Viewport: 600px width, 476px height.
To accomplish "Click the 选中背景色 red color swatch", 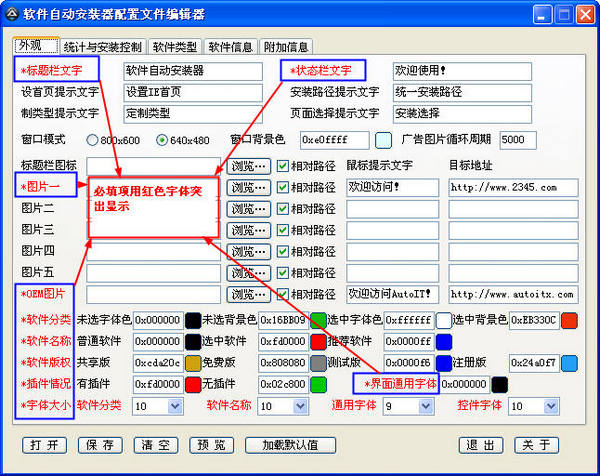I will [569, 321].
